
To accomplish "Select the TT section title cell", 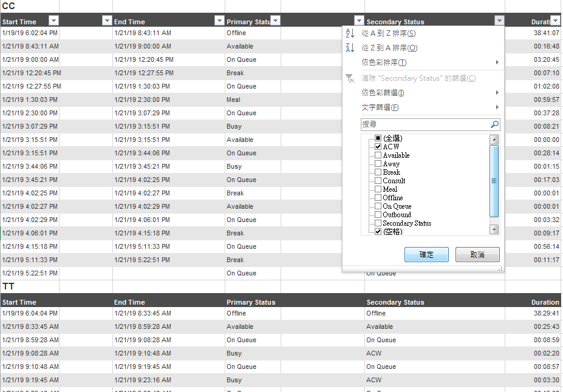I will point(29,286).
